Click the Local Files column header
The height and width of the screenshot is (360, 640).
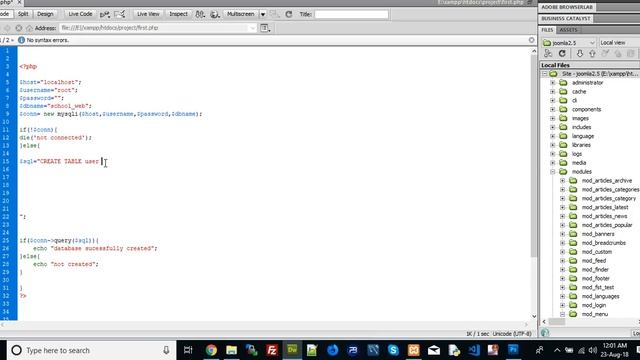pos(590,65)
